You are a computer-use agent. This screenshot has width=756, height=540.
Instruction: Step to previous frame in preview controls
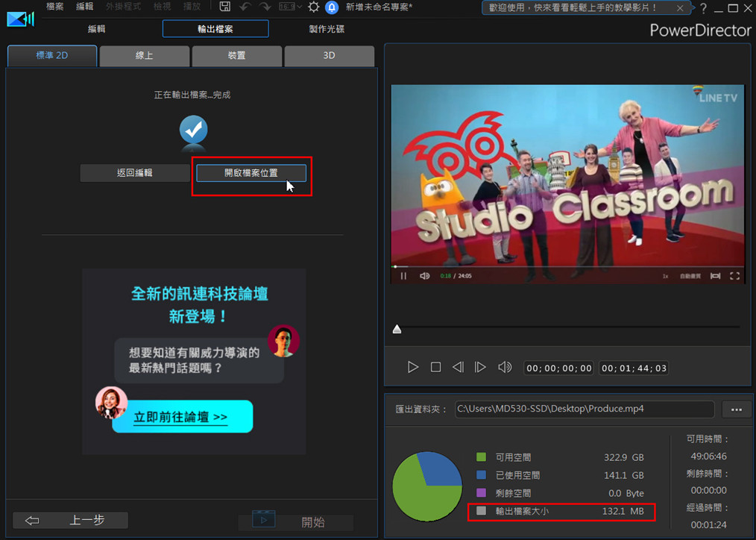tap(458, 367)
